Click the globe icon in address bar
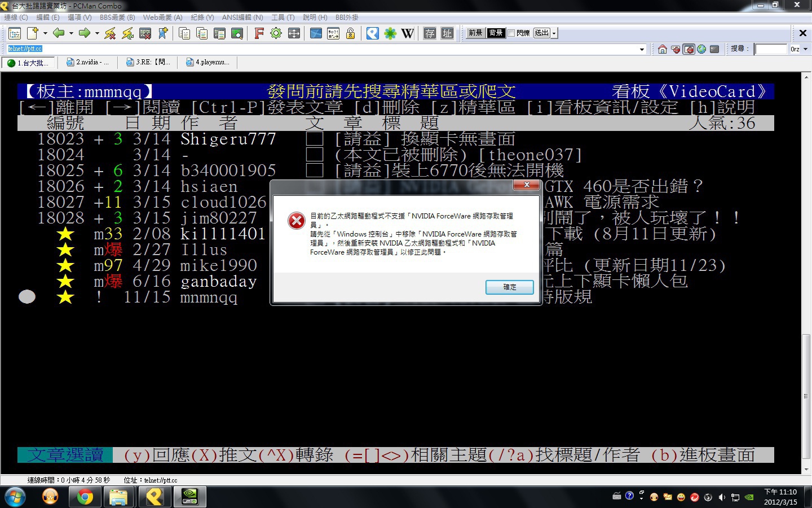Screen dimensions: 812x508 tap(701, 49)
